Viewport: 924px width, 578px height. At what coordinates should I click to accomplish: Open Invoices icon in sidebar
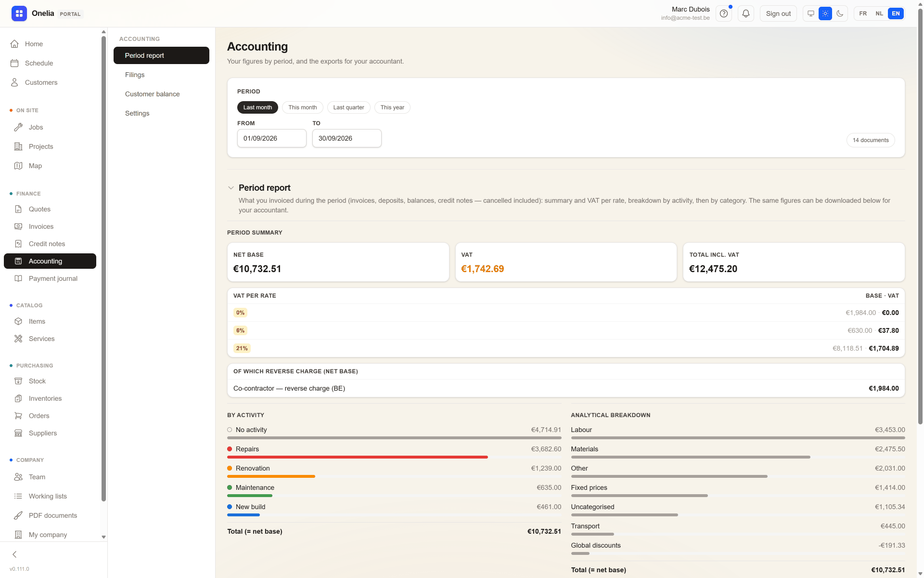point(18,226)
